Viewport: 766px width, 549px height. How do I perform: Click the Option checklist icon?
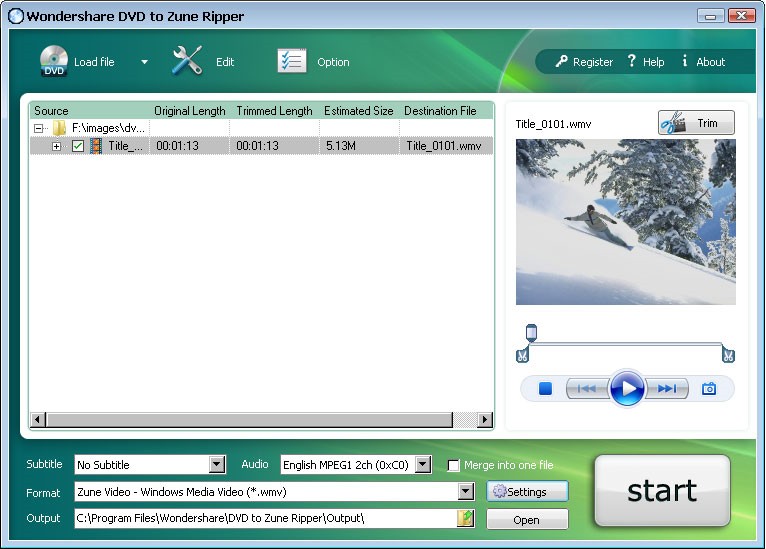tap(292, 61)
